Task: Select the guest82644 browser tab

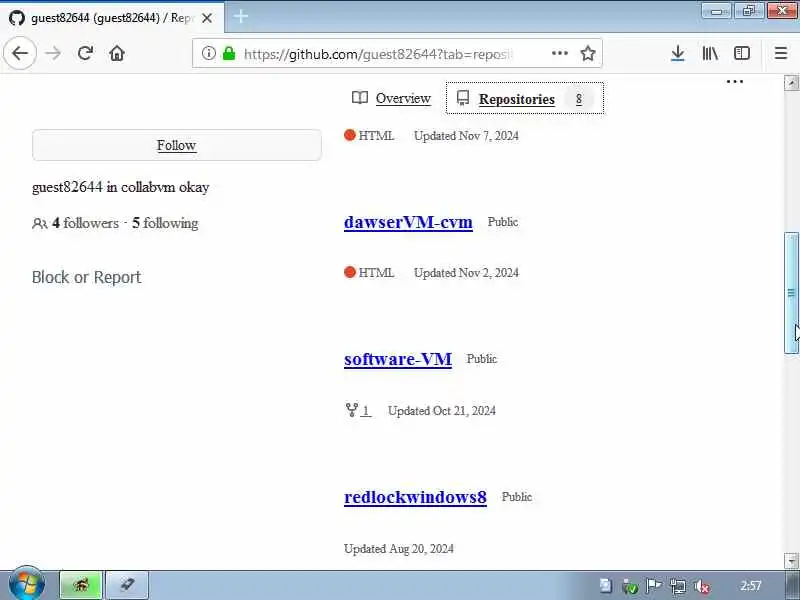Action: coord(112,18)
